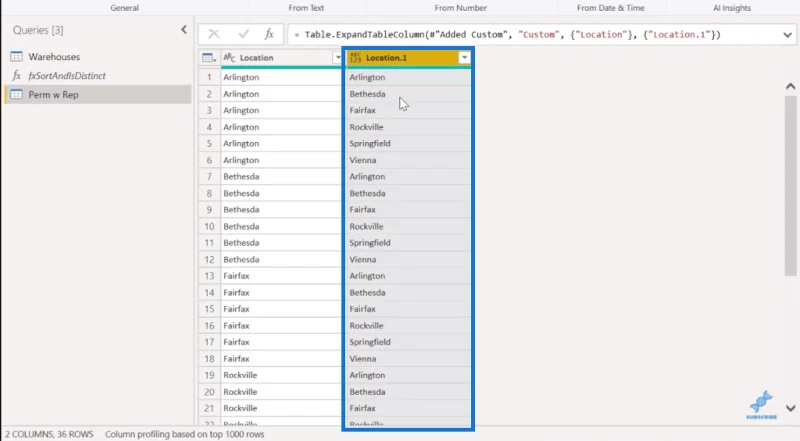800x441 pixels.
Task: Click the Location column header
Action: [x=282, y=58]
